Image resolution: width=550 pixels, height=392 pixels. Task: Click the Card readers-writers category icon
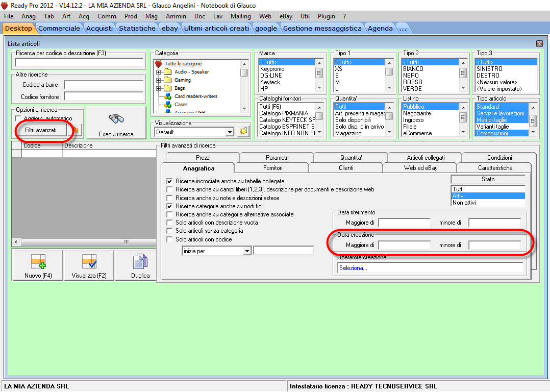coord(168,96)
